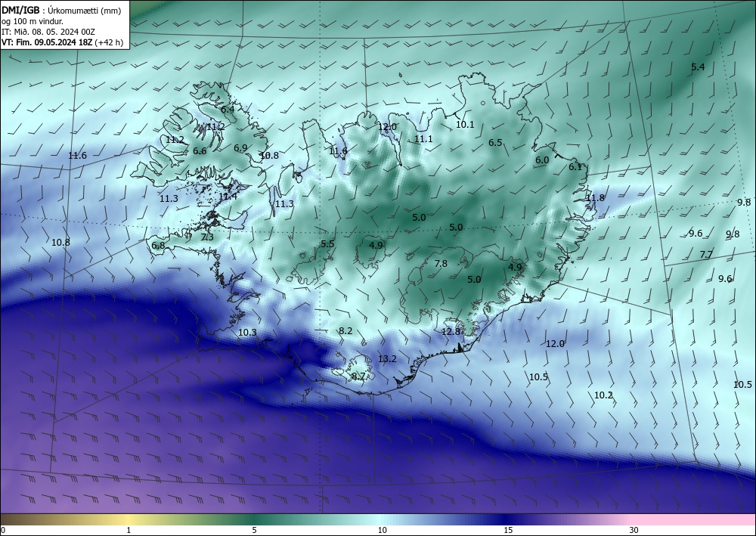Screen dimensions: 756x536
Task: Click the 1 label on the color scale
Action: tap(129, 530)
